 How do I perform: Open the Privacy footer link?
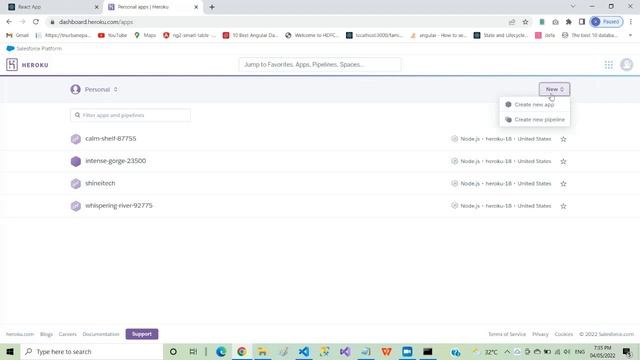(540, 334)
